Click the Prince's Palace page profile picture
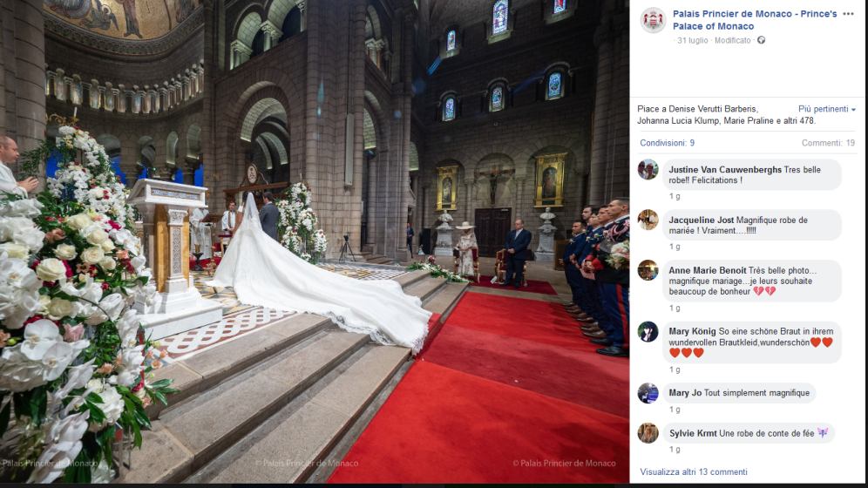The height and width of the screenshot is (488, 868). [653, 20]
